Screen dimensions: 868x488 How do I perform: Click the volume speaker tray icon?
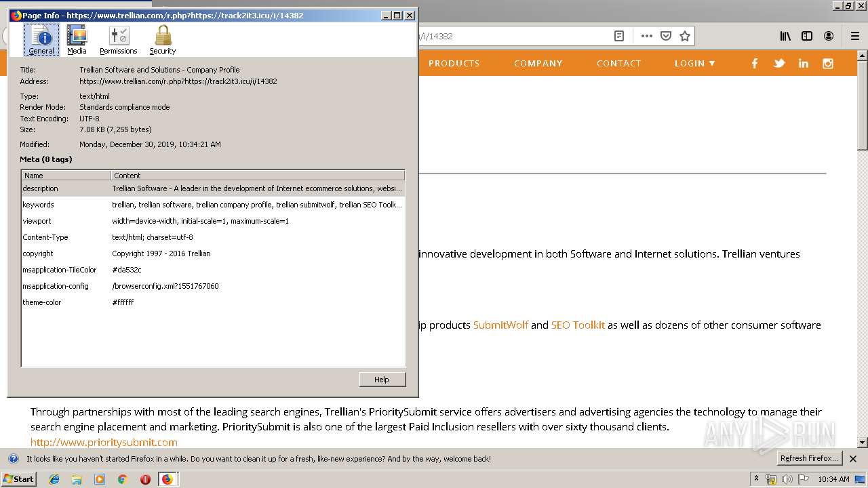pos(787,479)
